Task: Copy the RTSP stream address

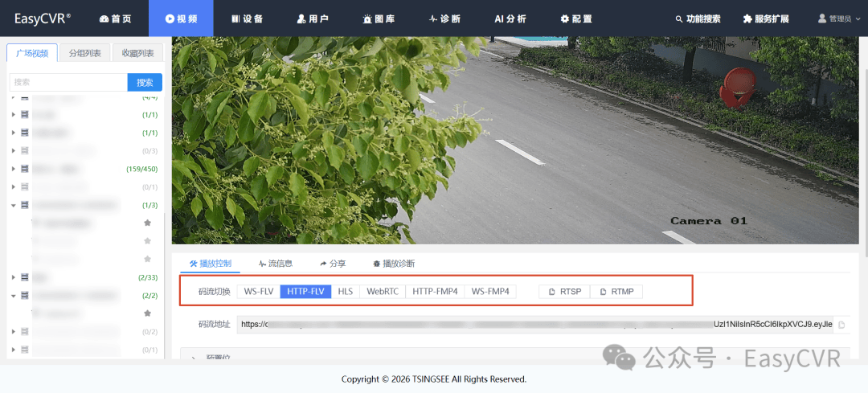Action: (565, 292)
